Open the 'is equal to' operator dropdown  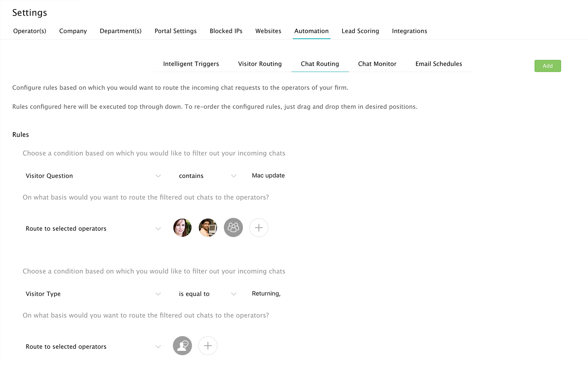click(x=207, y=294)
